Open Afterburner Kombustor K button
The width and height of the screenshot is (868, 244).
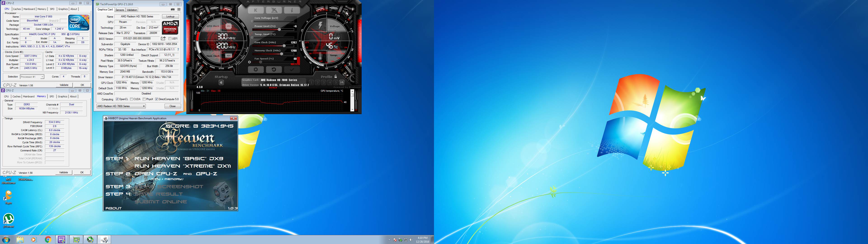point(256,10)
